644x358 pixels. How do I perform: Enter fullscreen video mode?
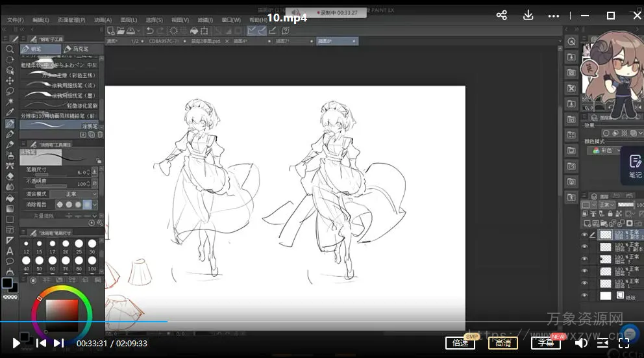pos(624,343)
